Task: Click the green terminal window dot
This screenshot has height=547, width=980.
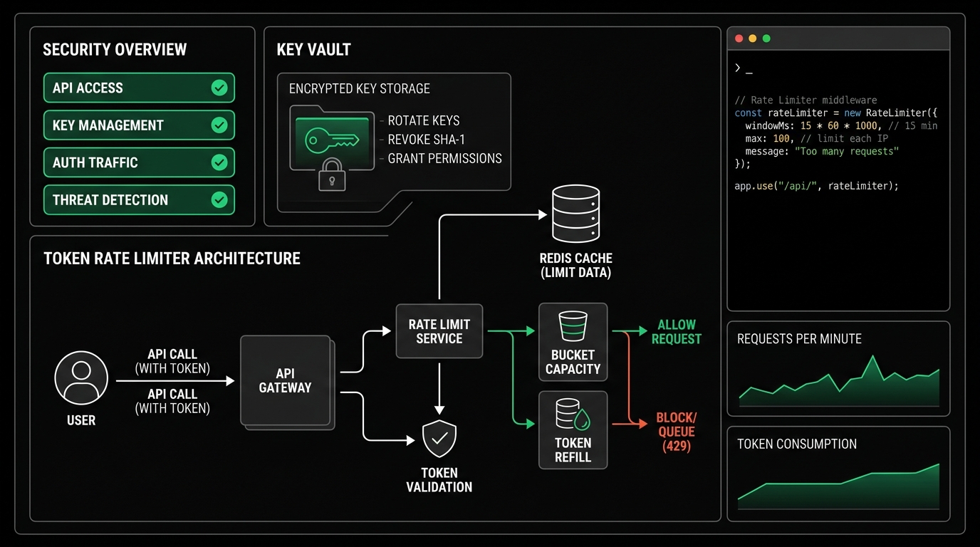Action: (766, 38)
